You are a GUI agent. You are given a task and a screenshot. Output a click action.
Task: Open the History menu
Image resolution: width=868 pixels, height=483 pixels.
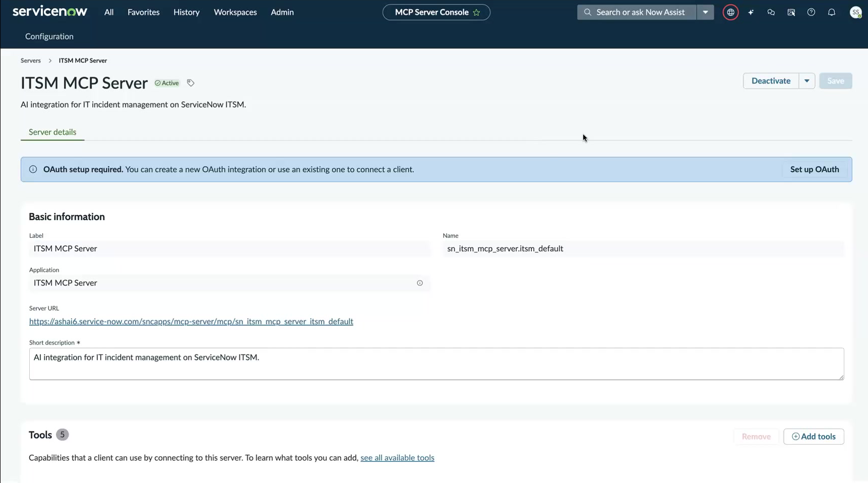click(187, 12)
